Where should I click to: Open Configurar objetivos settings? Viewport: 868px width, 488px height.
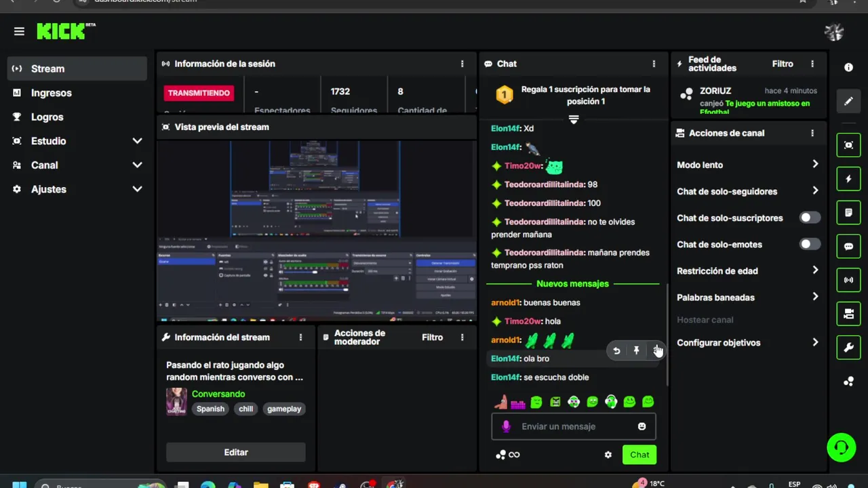point(748,342)
